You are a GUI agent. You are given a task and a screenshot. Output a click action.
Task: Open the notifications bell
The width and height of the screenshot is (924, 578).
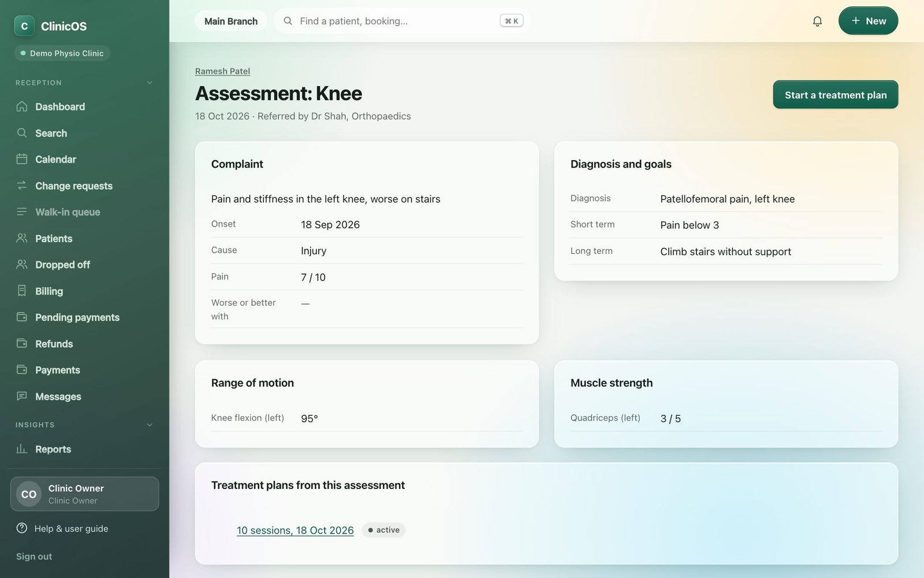click(x=817, y=21)
